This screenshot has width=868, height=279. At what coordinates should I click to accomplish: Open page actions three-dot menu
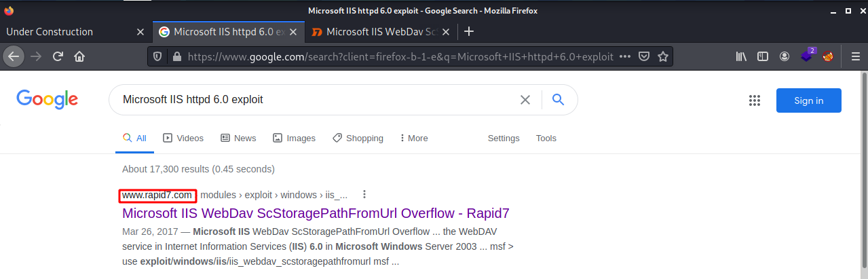pos(625,56)
